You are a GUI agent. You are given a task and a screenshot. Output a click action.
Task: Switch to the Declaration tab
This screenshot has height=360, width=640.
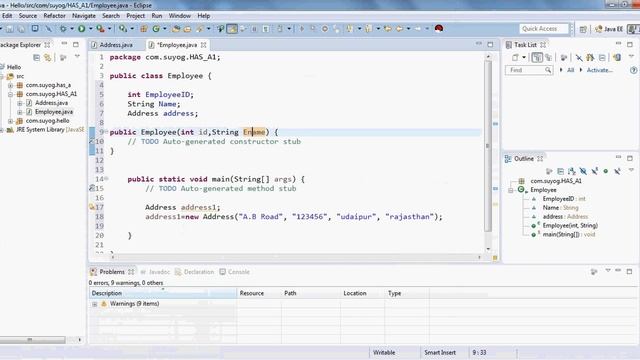[x=195, y=272]
